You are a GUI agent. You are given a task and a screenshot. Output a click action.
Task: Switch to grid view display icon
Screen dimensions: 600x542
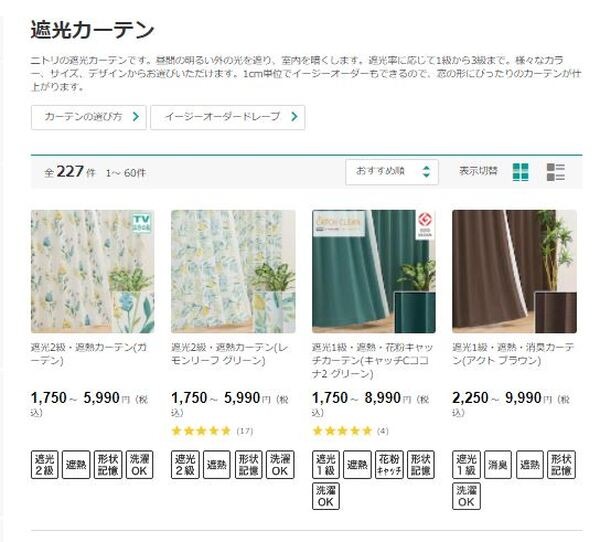pos(520,172)
